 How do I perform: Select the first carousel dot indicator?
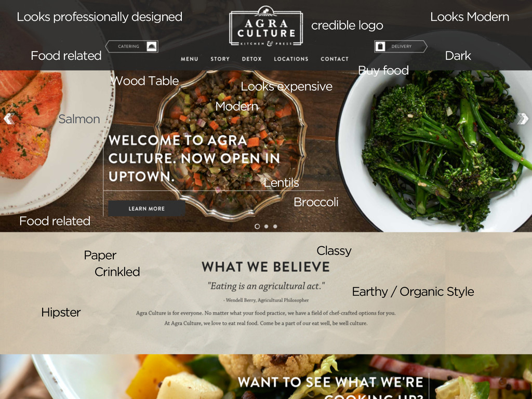point(257,227)
